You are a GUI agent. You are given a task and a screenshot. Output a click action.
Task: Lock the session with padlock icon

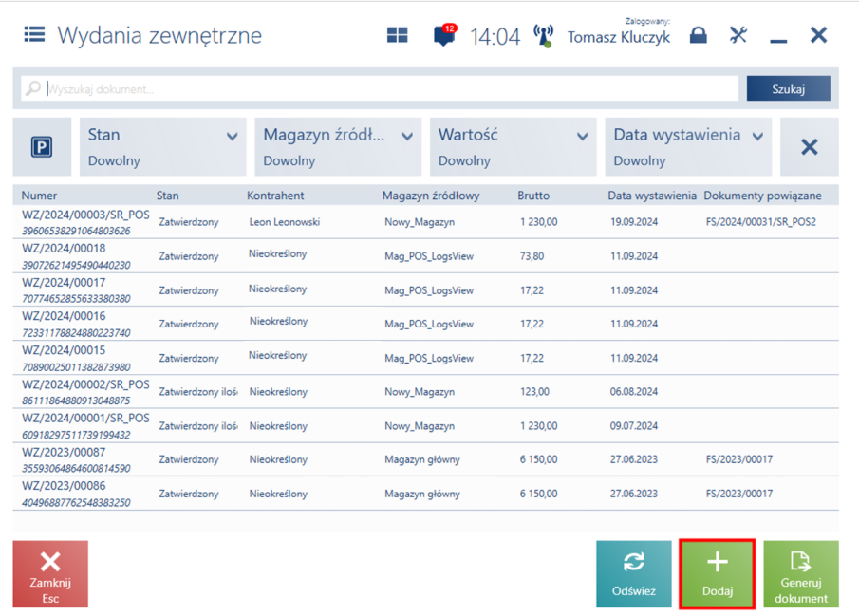pos(698,35)
